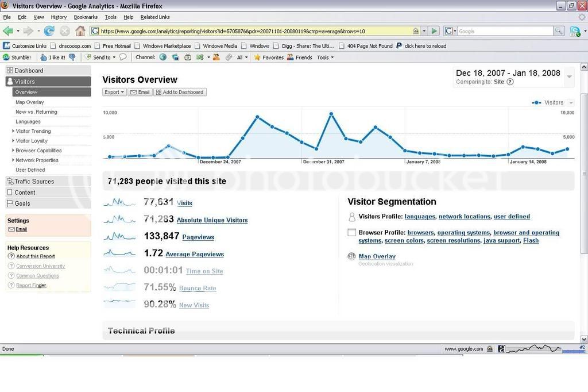
Task: Select Languages in sidebar
Action: tap(28, 122)
